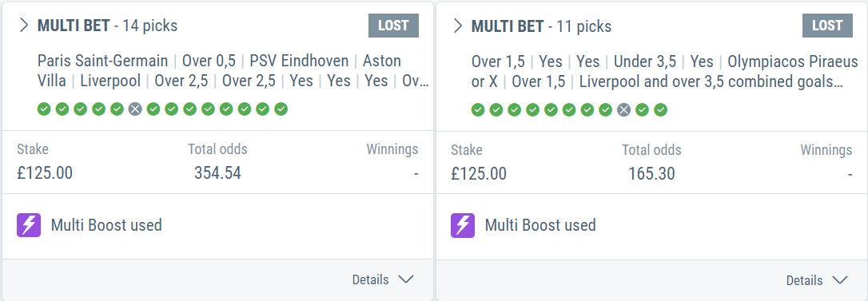Click the Paris Saint-Germain picks summary text

[102, 61]
